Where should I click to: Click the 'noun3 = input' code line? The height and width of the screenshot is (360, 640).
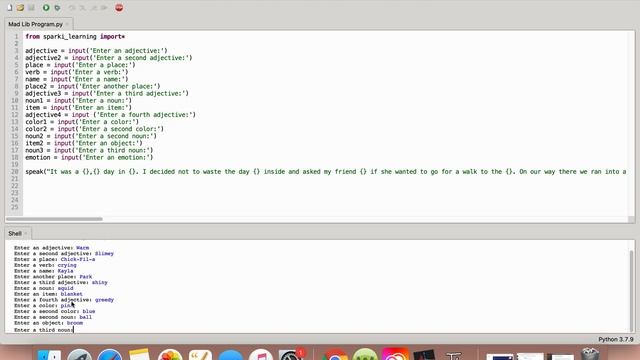pos(89,150)
